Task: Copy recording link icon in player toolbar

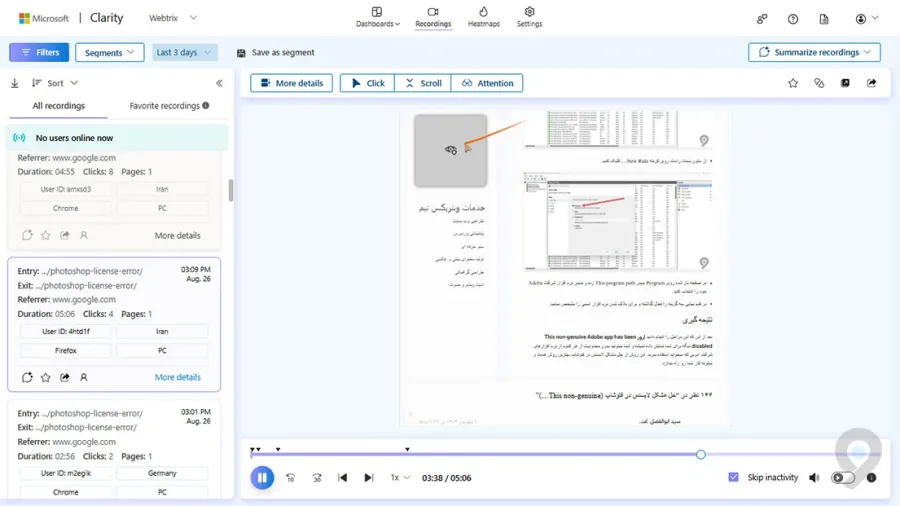Action: coord(819,83)
